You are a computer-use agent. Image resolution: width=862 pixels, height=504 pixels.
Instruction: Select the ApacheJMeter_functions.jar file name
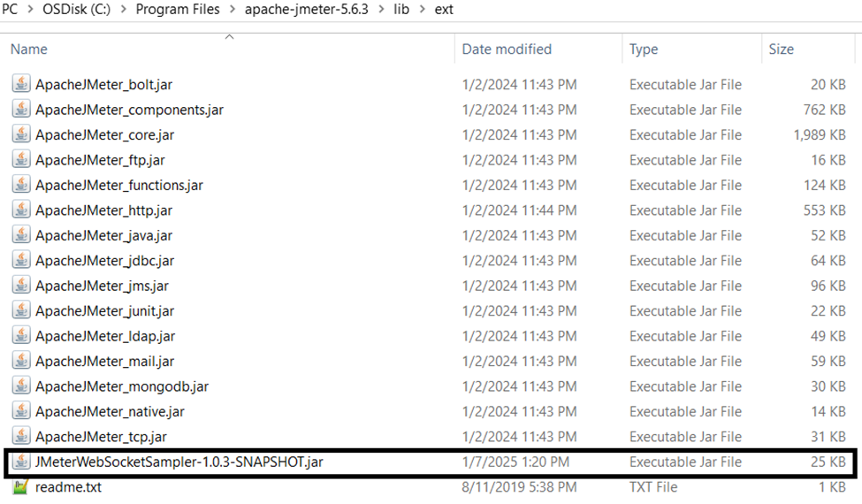[x=119, y=186]
